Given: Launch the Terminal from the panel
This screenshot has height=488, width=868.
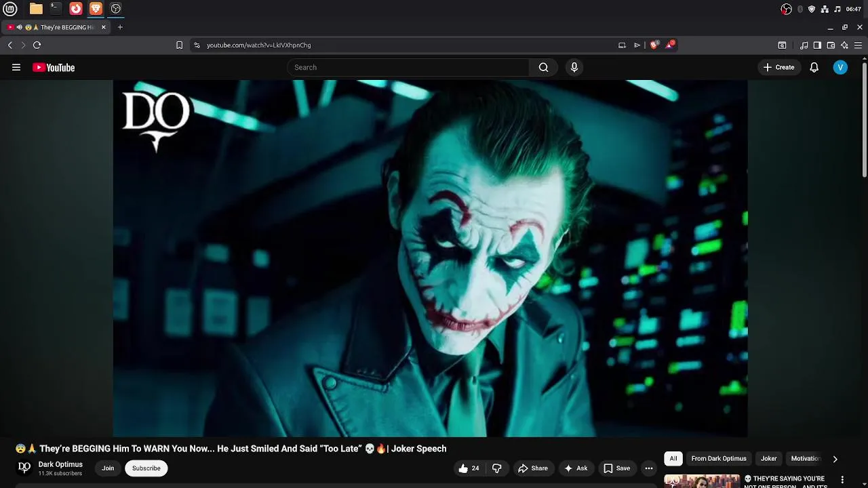Looking at the screenshot, I should pyautogui.click(x=56, y=9).
